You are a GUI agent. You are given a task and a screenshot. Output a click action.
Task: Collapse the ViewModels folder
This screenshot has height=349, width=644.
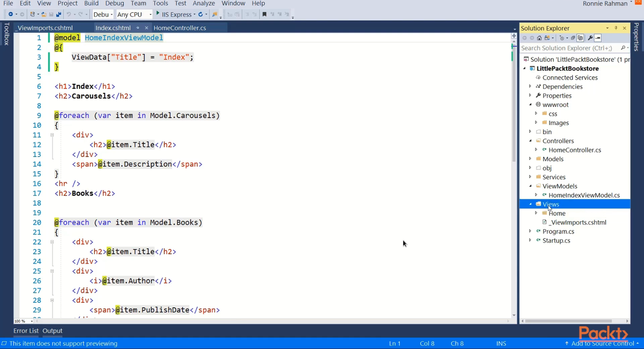pos(530,186)
